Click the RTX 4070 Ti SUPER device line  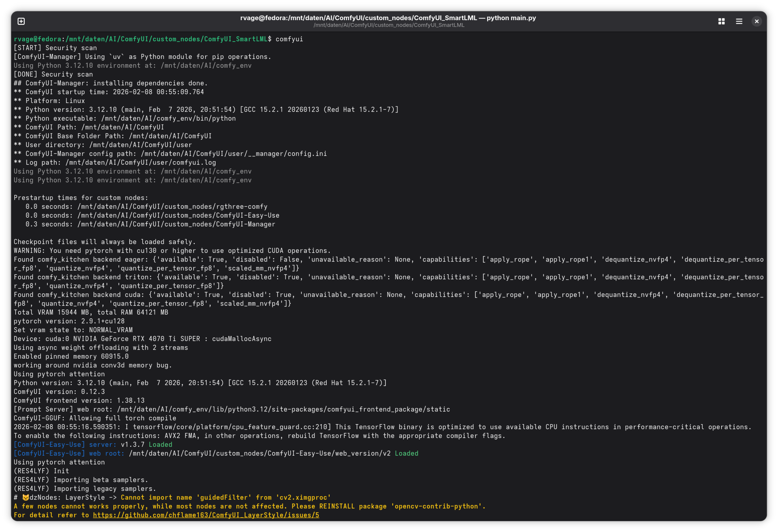point(143,339)
